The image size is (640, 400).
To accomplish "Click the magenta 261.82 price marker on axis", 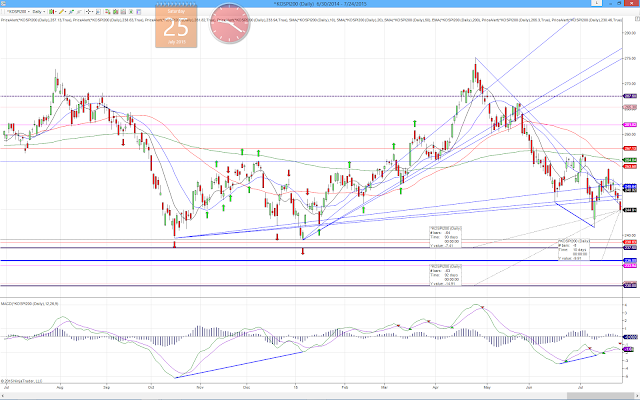I will [630, 124].
